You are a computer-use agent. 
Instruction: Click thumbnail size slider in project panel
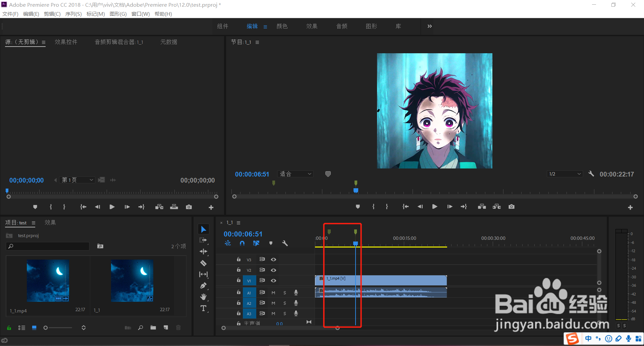tap(58, 328)
